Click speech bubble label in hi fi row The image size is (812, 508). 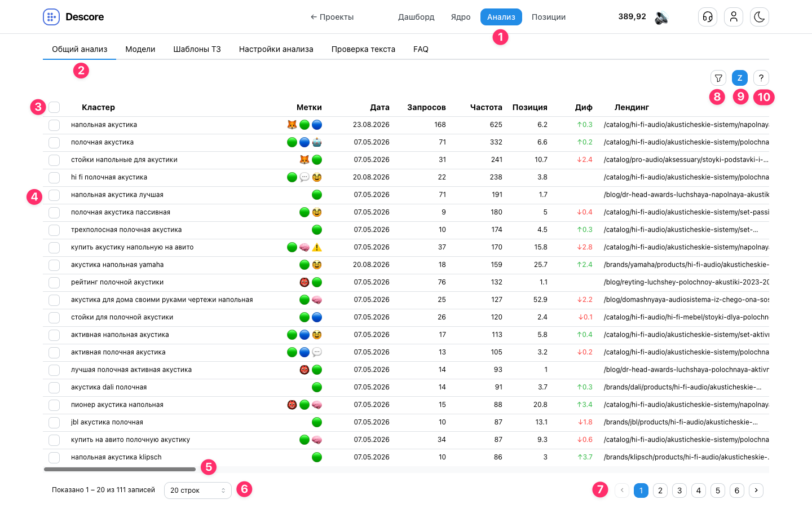304,177
